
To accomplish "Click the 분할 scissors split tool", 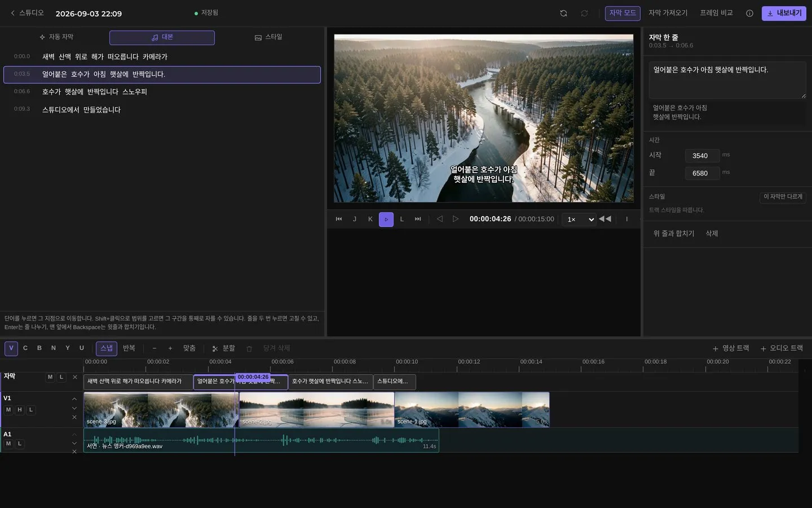I will 224,348.
